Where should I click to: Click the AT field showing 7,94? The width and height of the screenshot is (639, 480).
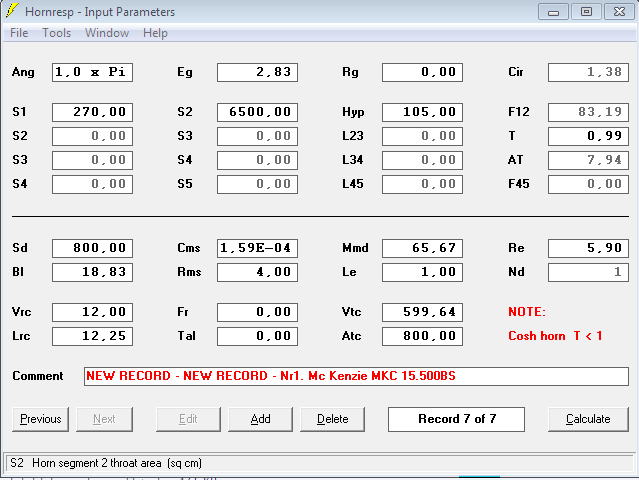[x=588, y=161]
